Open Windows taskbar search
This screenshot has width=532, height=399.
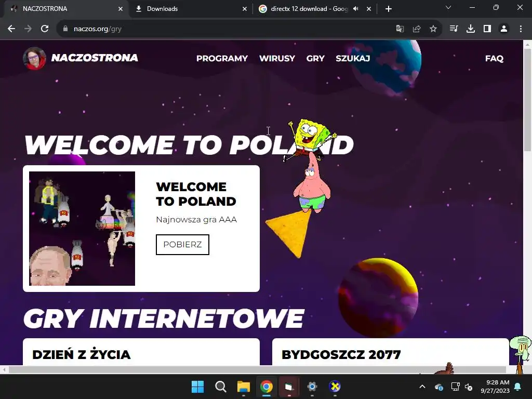(x=220, y=387)
